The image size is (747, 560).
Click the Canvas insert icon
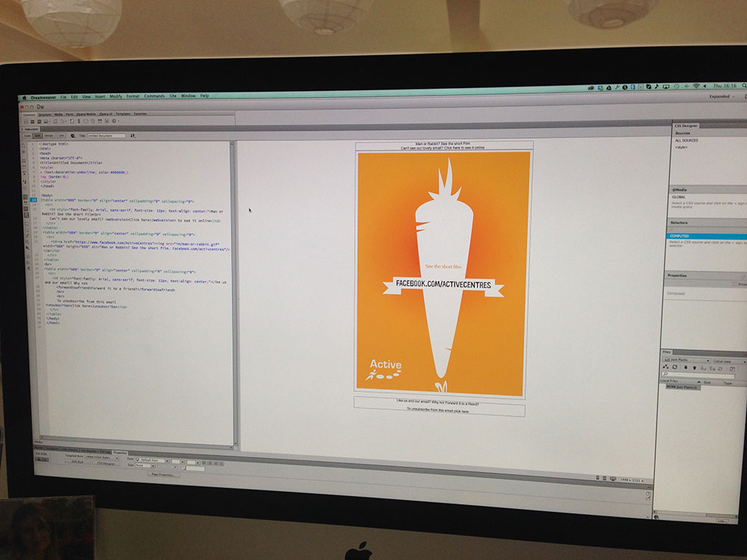tap(39, 122)
